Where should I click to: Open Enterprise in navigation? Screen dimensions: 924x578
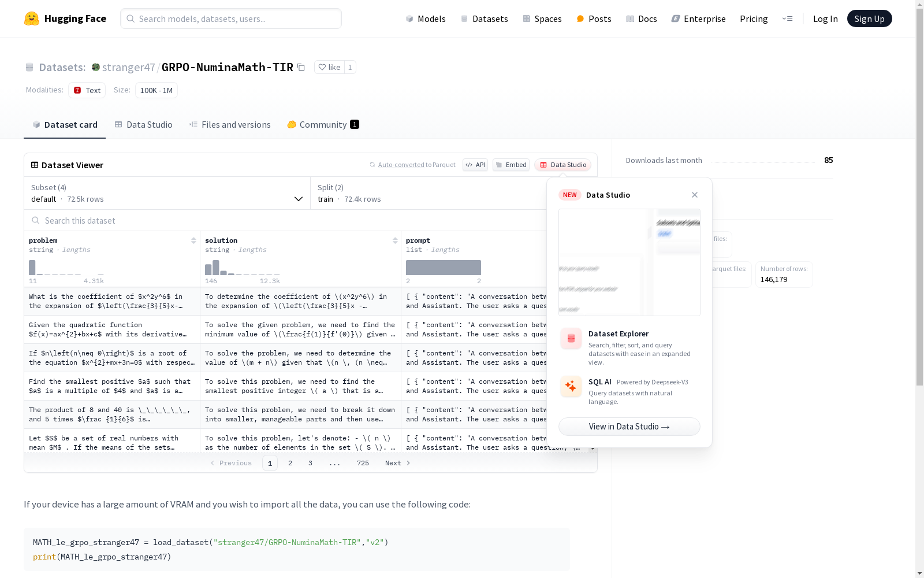[698, 18]
